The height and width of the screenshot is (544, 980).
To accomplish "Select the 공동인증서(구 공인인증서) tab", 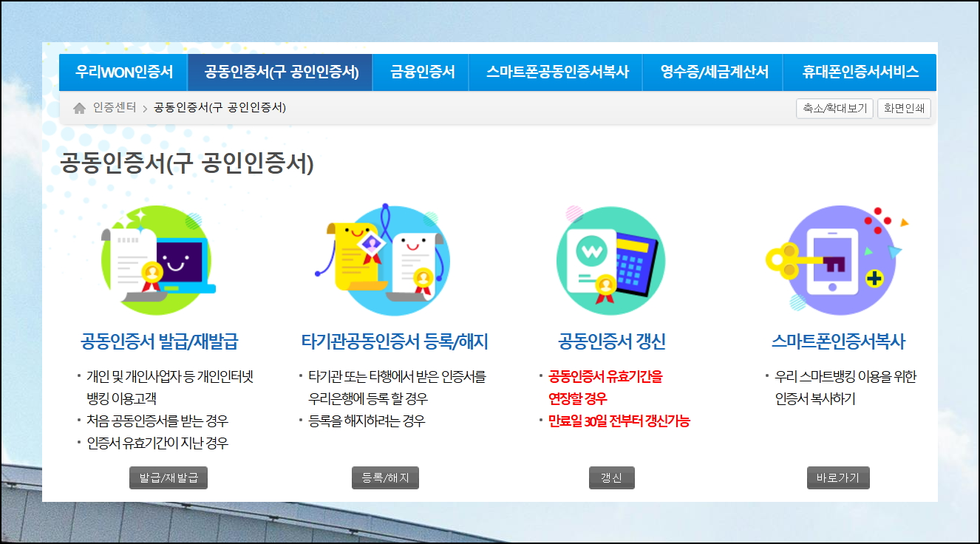I will click(281, 72).
